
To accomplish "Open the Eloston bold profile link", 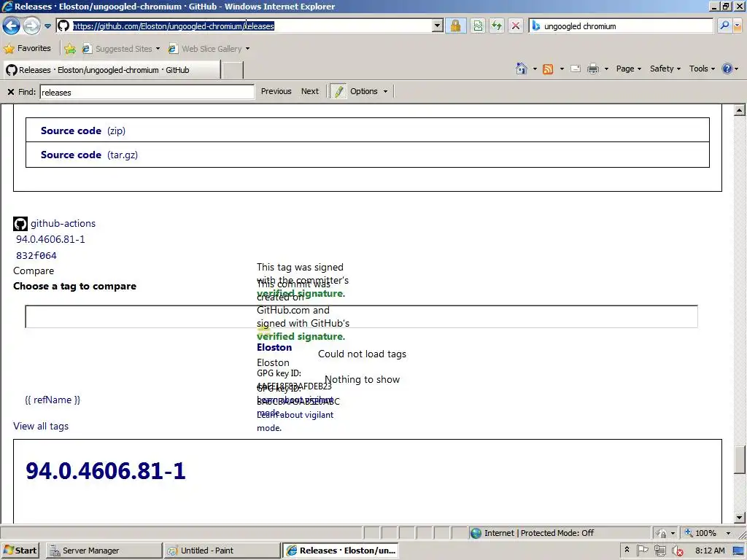I will tap(274, 347).
